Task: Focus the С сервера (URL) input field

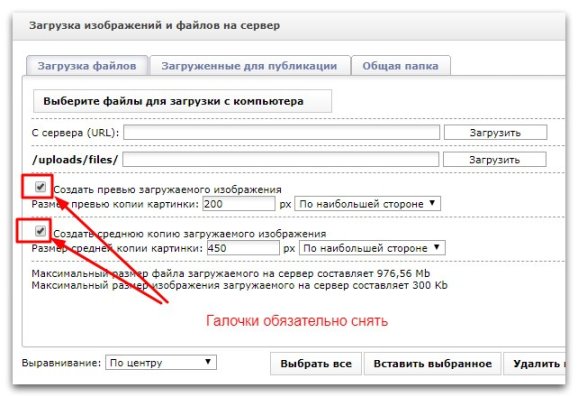Action: 282,132
